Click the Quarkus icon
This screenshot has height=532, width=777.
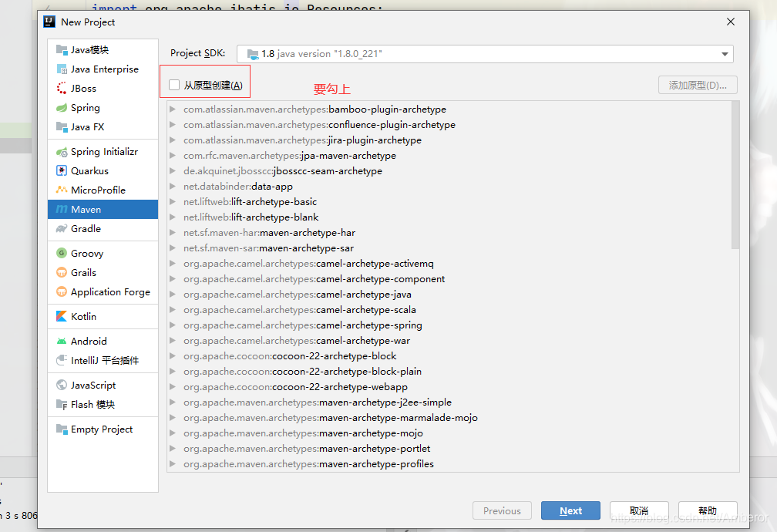coord(62,170)
